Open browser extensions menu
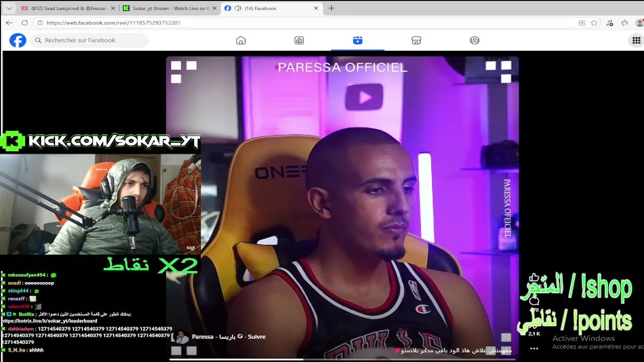 pos(610,23)
